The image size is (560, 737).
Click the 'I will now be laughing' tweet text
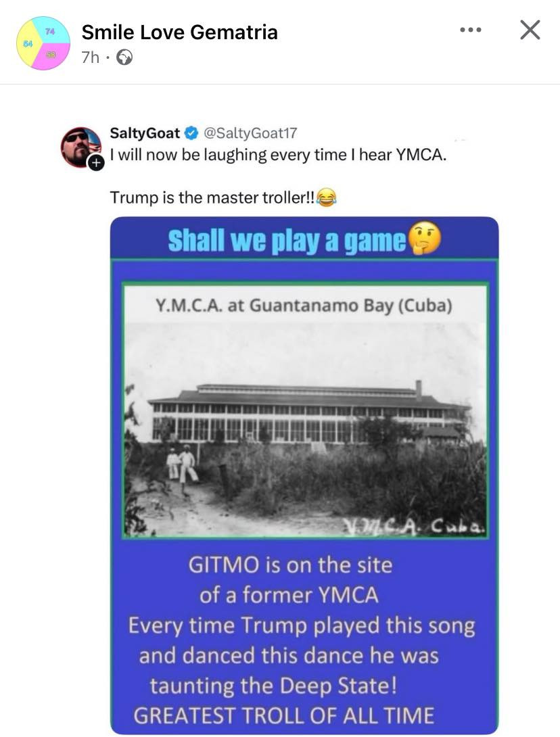[278, 155]
